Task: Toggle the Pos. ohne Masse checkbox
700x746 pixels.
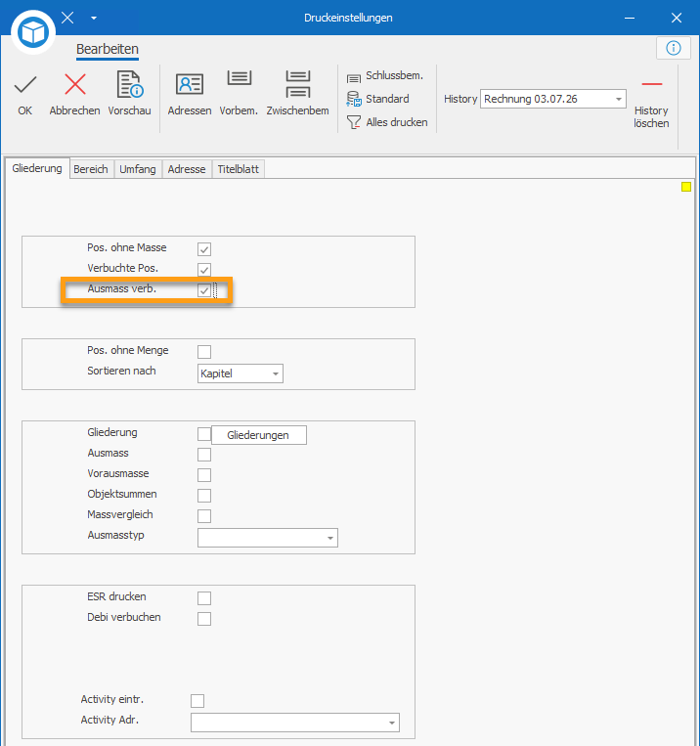Action: tap(204, 248)
